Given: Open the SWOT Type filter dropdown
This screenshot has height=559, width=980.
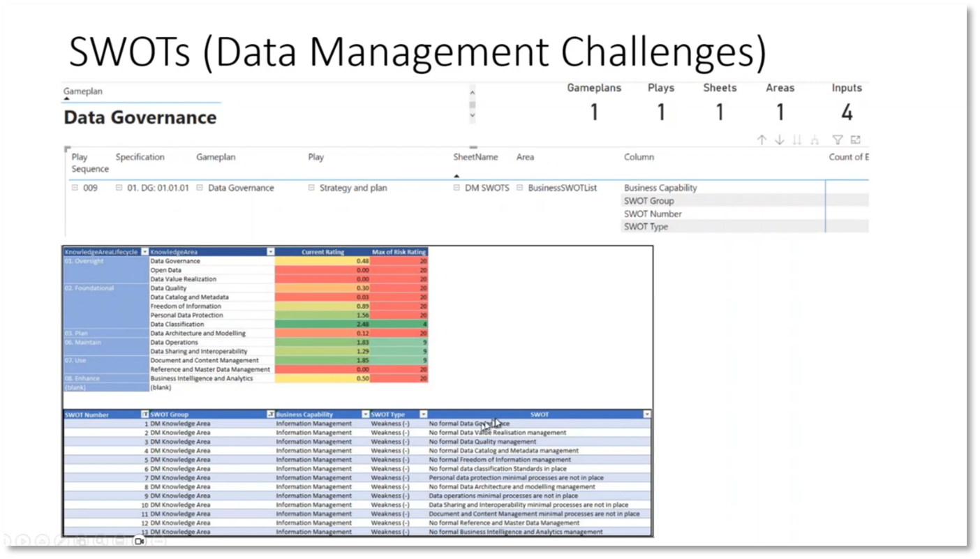Looking at the screenshot, I should pyautogui.click(x=423, y=414).
